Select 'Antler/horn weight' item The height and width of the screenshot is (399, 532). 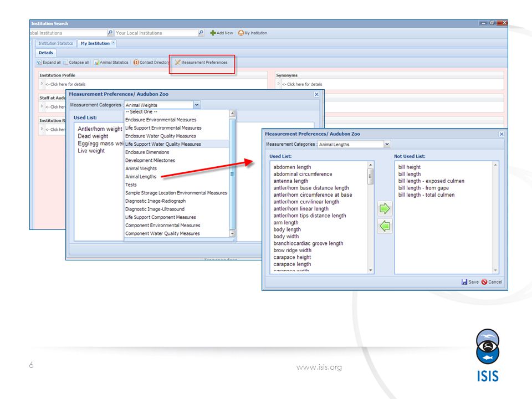pos(100,129)
